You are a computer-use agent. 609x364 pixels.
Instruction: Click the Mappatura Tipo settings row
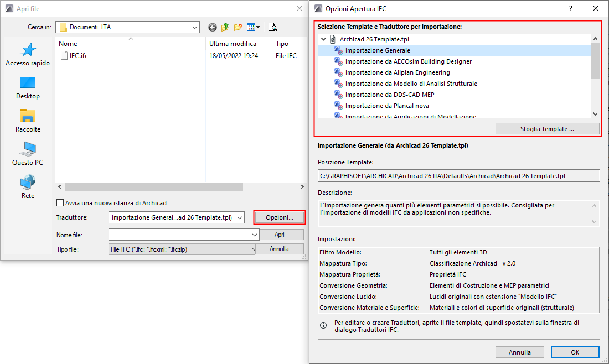[459, 263]
